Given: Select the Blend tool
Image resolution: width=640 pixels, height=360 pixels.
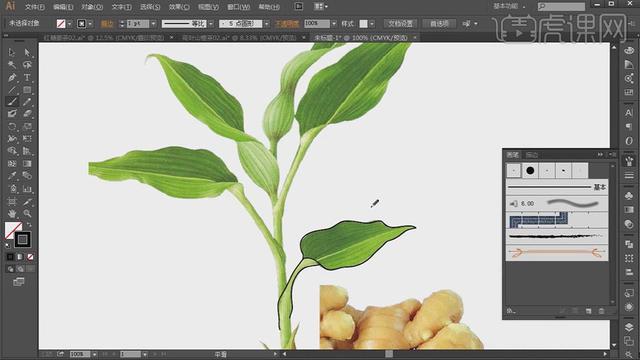Looking at the screenshot, I should 27,176.
